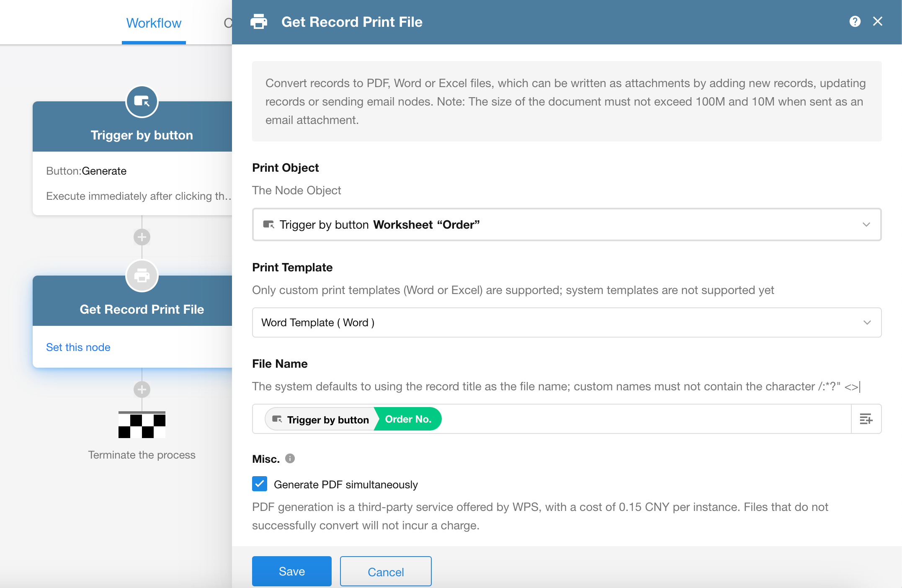Open the field insert icon in File Name
The image size is (902, 588).
point(866,419)
